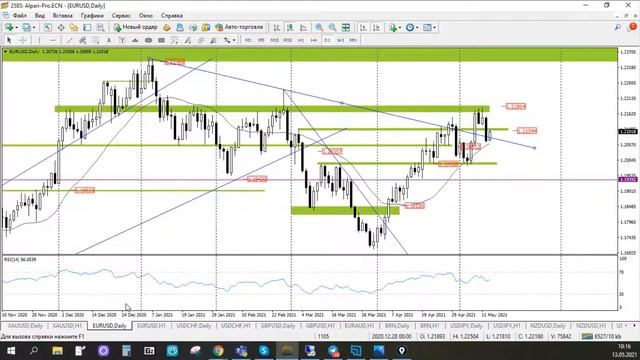The width and height of the screenshot is (640, 360).
Task: Switch to bar chart display
Action: (x=277, y=27)
